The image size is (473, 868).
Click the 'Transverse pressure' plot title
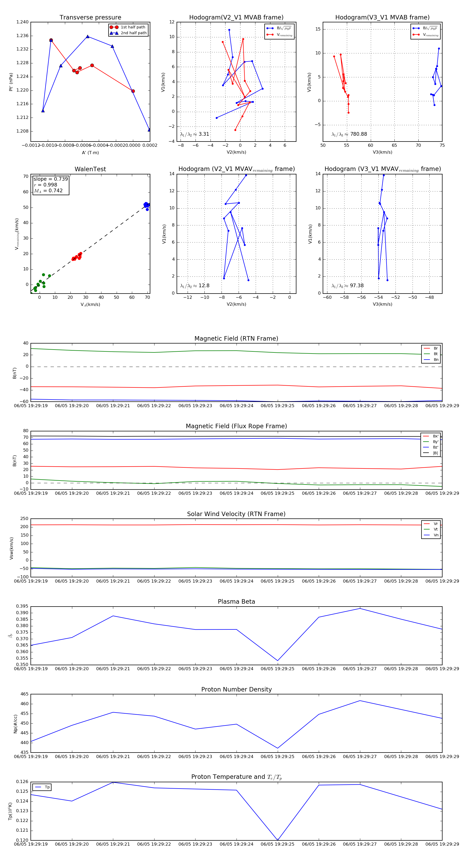pyautogui.click(x=90, y=18)
